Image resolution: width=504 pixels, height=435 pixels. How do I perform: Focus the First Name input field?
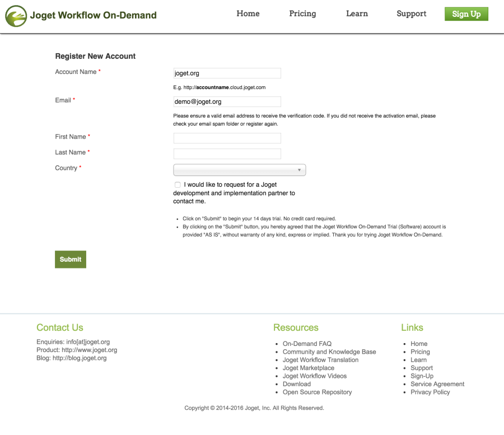(x=227, y=138)
